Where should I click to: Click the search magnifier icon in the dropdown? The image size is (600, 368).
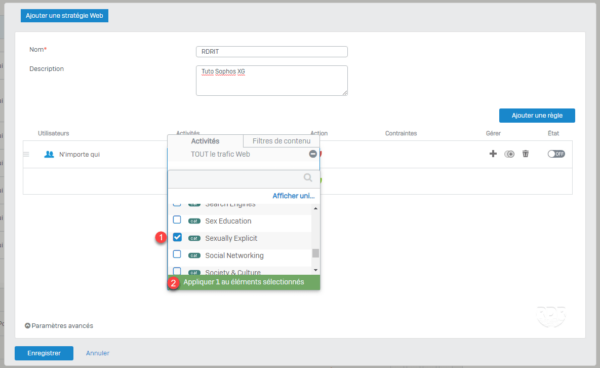click(308, 177)
